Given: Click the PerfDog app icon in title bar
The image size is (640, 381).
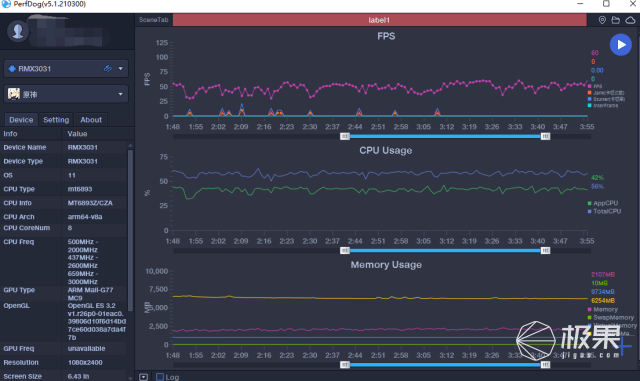Looking at the screenshot, I should (6, 4).
